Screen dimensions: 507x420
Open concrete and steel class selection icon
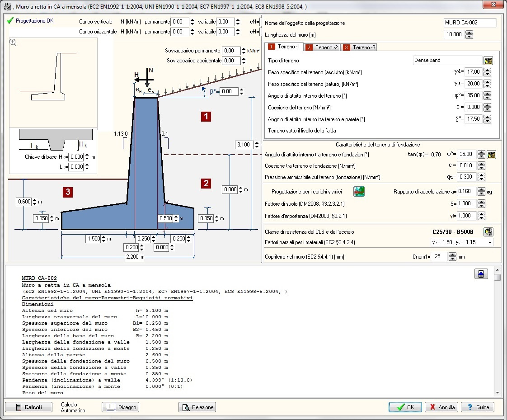pos(488,231)
